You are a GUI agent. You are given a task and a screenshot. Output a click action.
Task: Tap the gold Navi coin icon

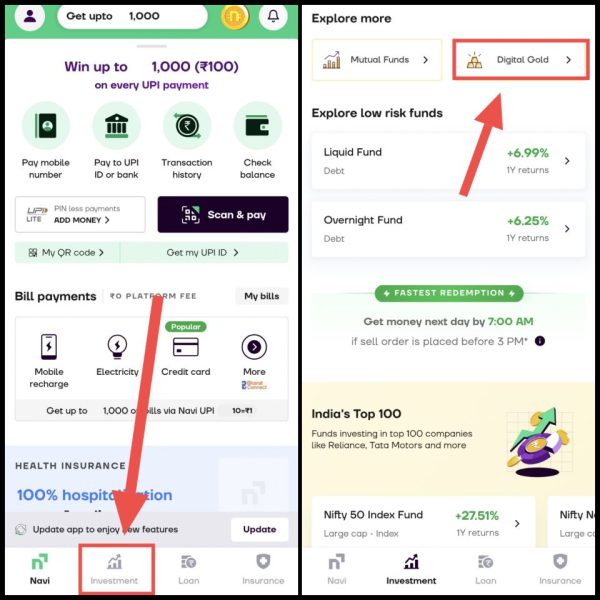[235, 16]
